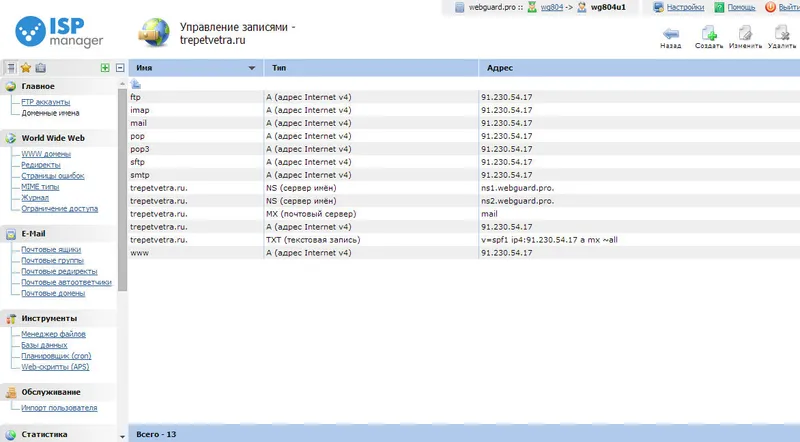Open Страницы ошибок link
Image resolution: width=800 pixels, height=442 pixels.
(x=53, y=176)
